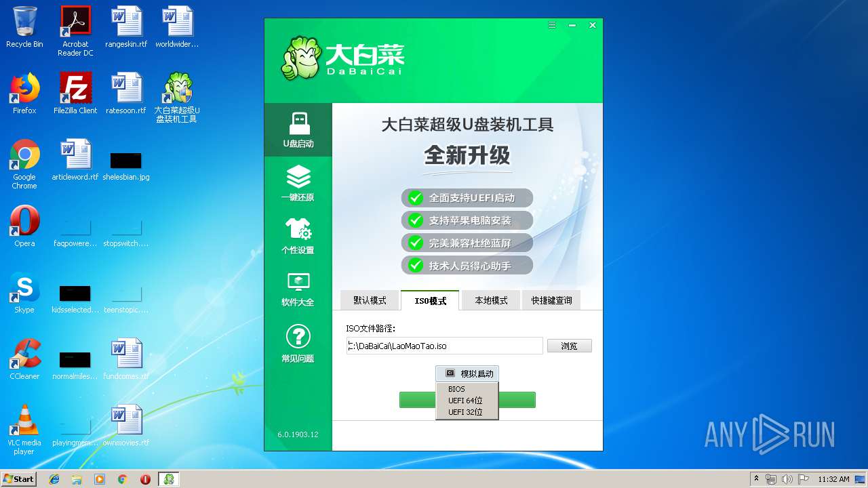Open the Firefox desktop shortcut
This screenshot has width=868, height=488.
coord(24,94)
